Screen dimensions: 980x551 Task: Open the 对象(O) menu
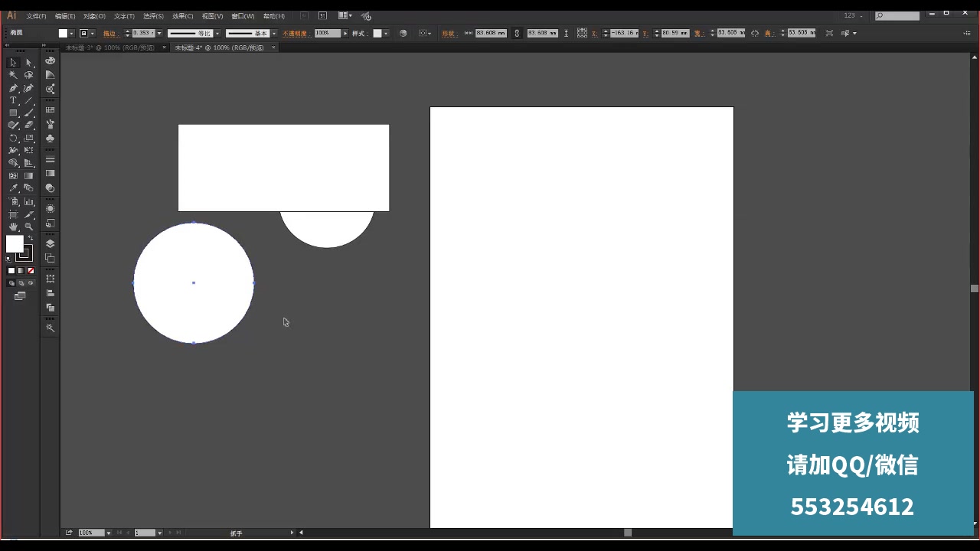click(x=94, y=16)
